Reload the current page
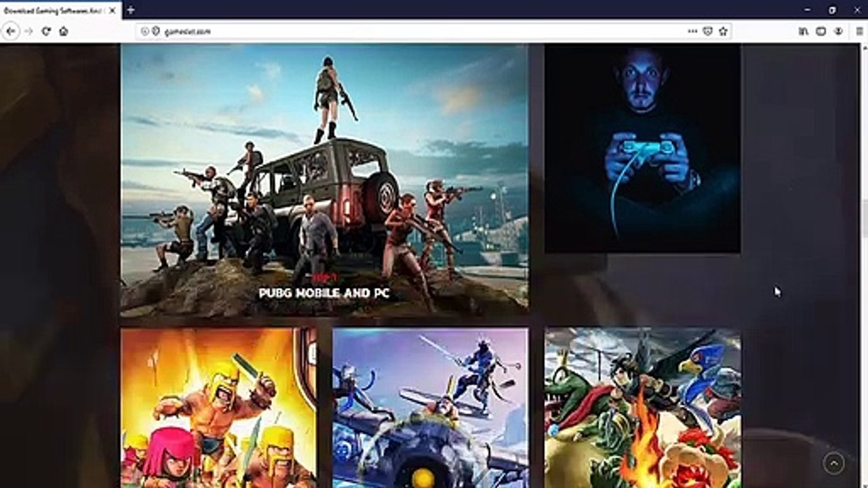Viewport: 868px width, 488px height. click(46, 31)
